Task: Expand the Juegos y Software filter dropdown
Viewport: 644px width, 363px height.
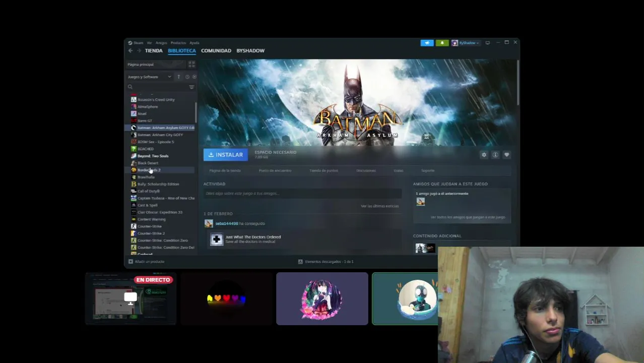Action: [149, 77]
